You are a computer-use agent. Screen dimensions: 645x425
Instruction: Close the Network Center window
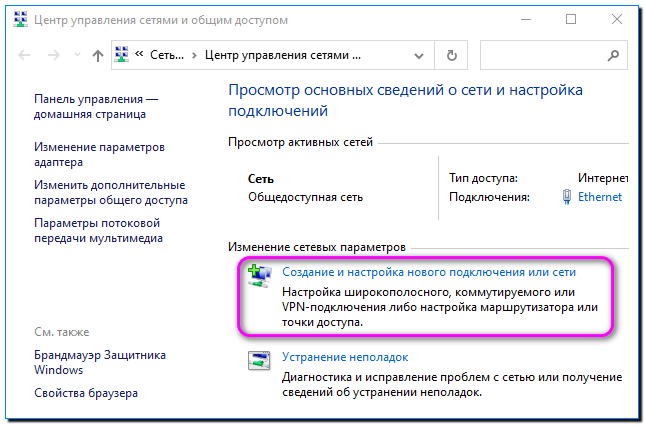coord(617,19)
